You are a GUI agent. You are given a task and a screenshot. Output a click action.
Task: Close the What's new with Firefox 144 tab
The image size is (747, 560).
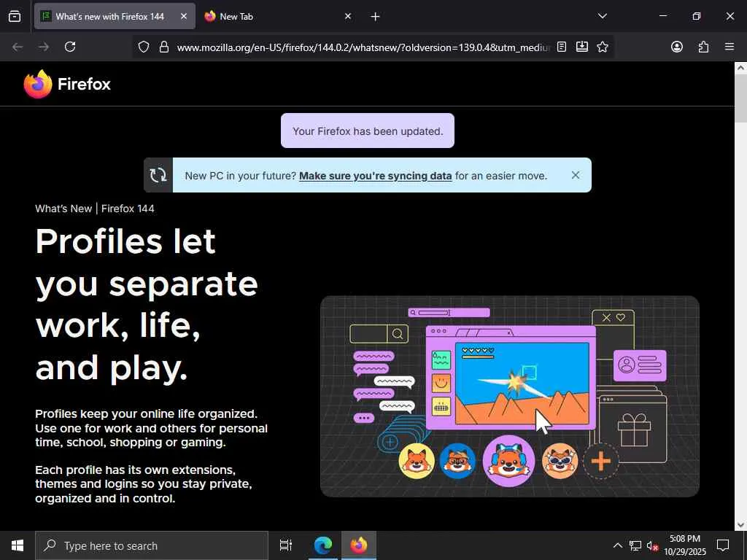point(183,16)
